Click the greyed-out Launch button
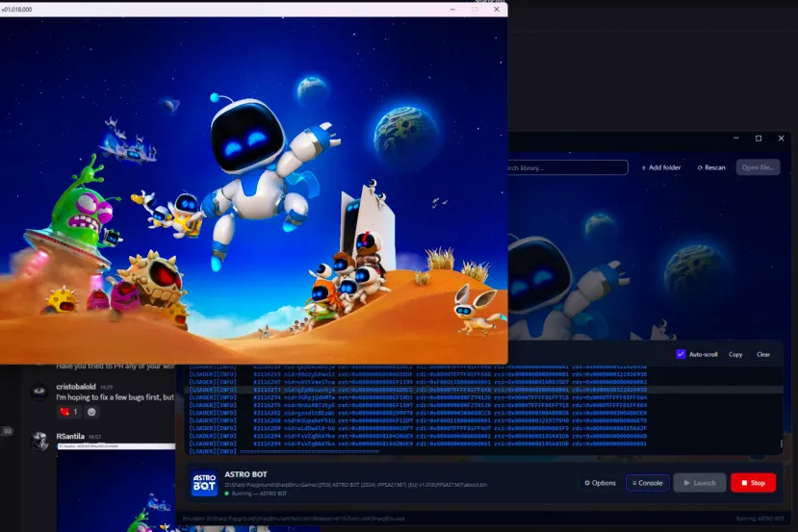Viewport: 798px width, 532px height. 700,483
